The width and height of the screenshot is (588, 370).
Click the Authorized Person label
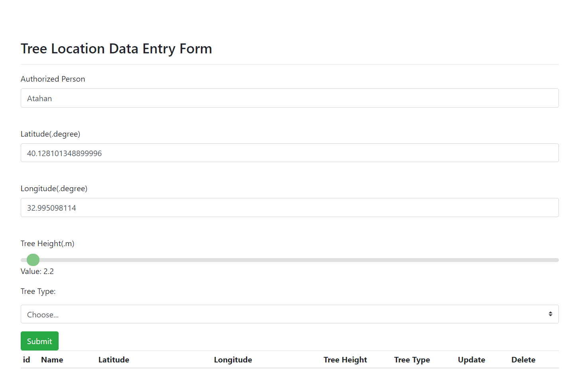[x=53, y=79]
